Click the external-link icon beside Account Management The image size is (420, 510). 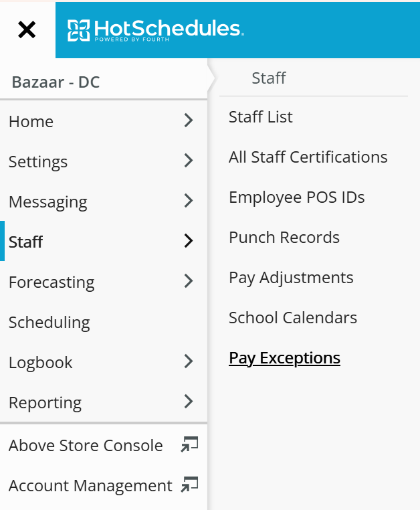click(189, 485)
